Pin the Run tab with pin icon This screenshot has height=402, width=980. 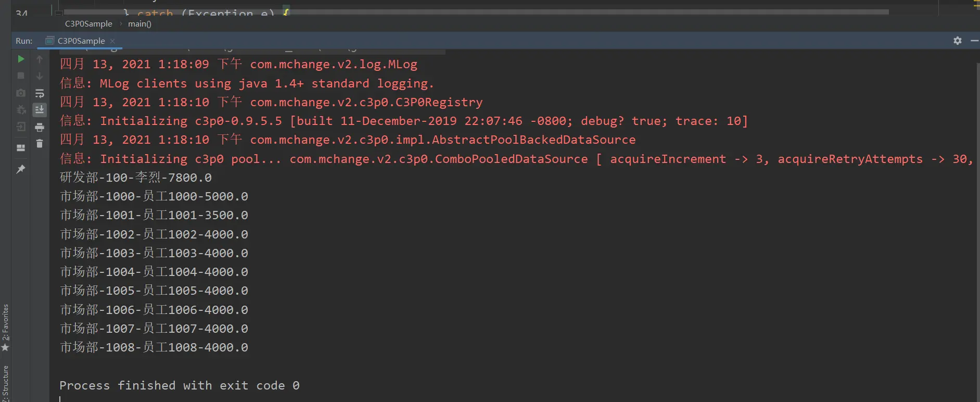21,169
